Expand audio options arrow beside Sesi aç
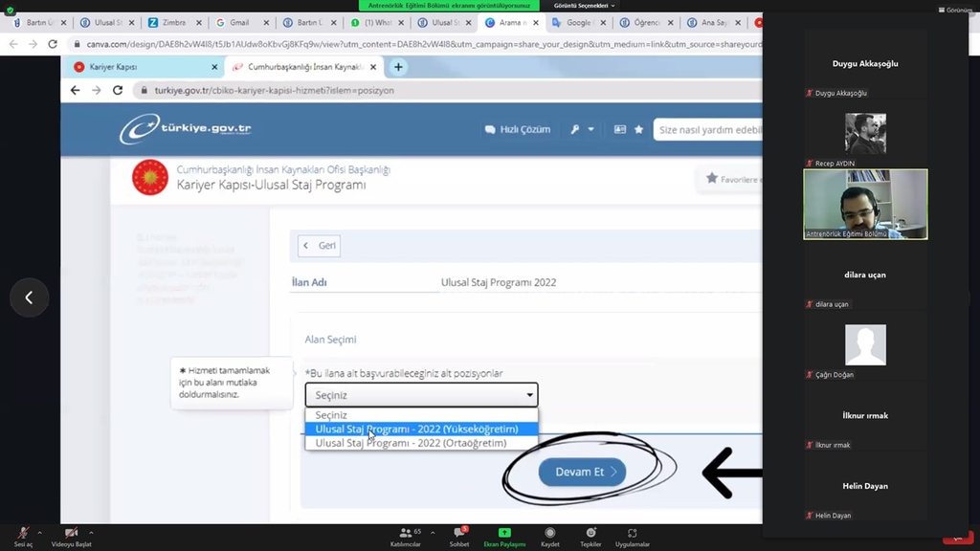 coord(39,532)
